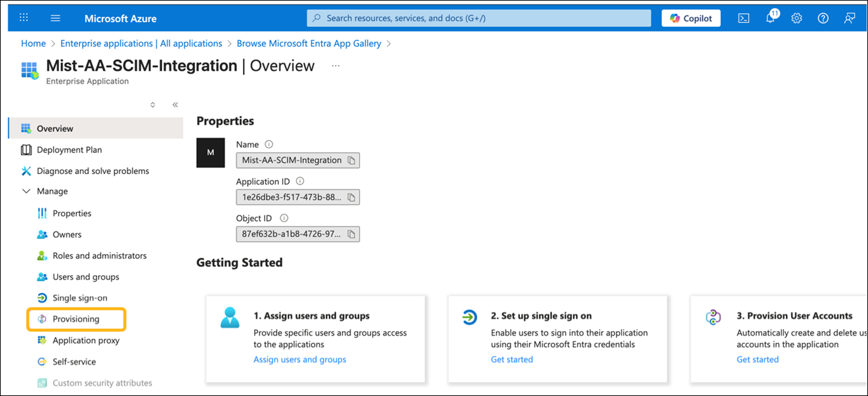
Task: Open the hamburger navigation menu
Action: click(x=55, y=18)
